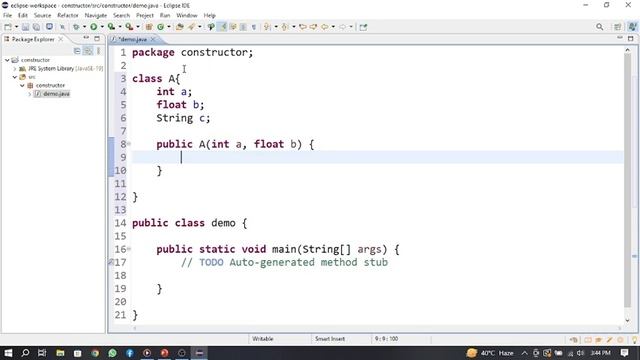Collapse the src folder node
The width and height of the screenshot is (640, 360).
[15, 77]
